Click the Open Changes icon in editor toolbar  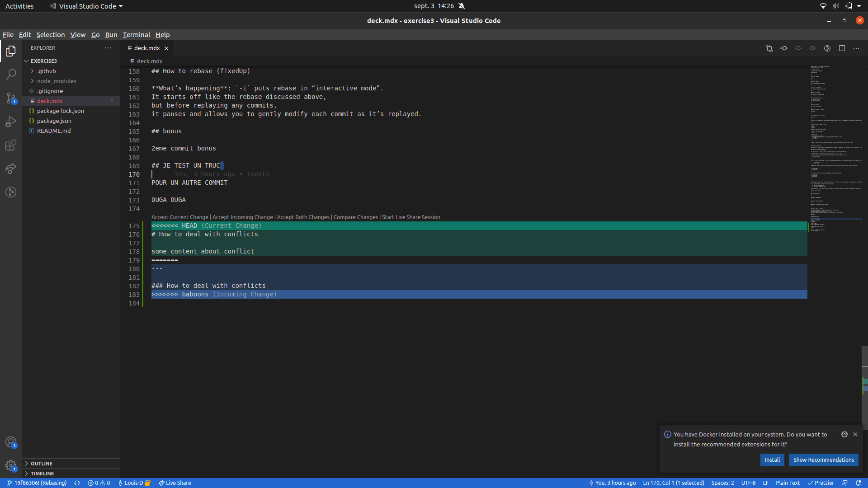tap(769, 48)
